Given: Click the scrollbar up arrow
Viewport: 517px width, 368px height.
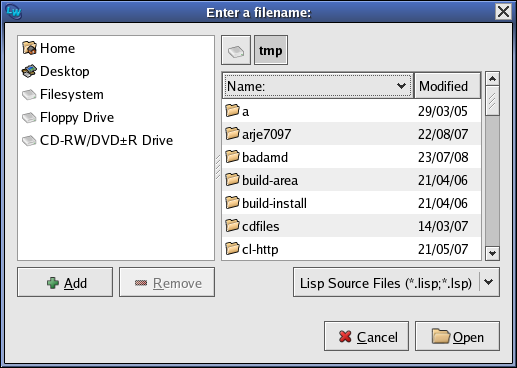Looking at the screenshot, I should tap(492, 79).
